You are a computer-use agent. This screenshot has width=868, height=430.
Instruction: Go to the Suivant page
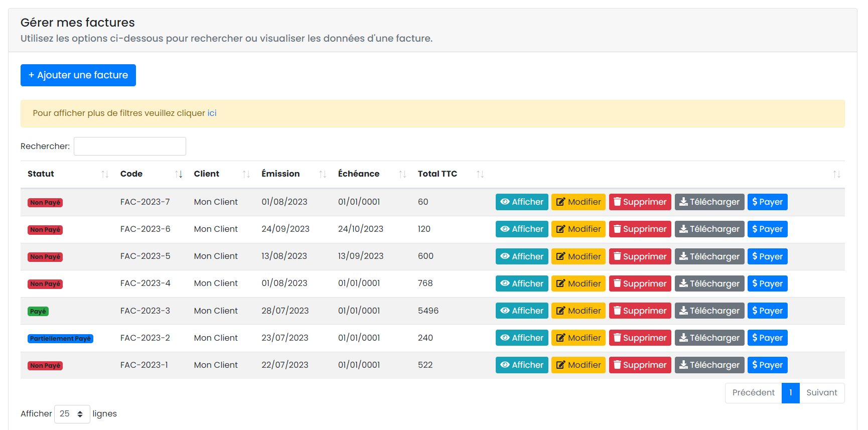(821, 393)
